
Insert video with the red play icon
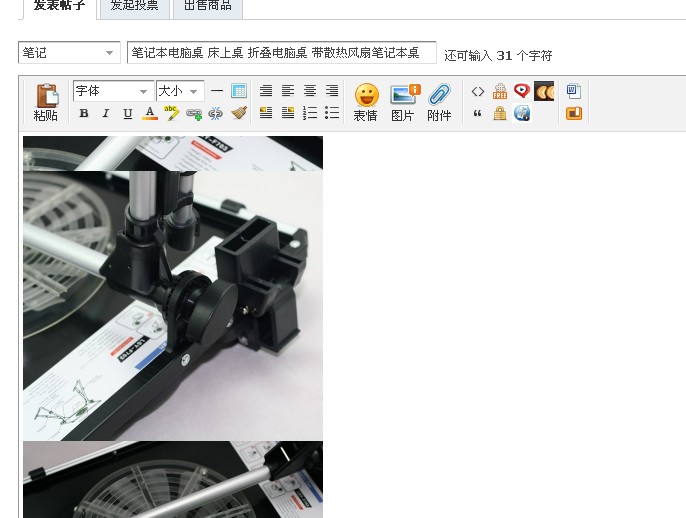522,91
